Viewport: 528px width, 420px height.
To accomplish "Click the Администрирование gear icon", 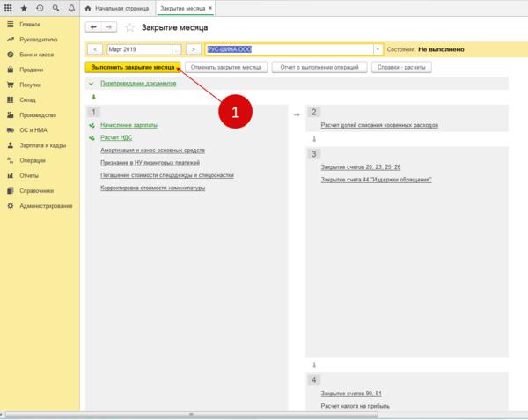I will coord(11,206).
